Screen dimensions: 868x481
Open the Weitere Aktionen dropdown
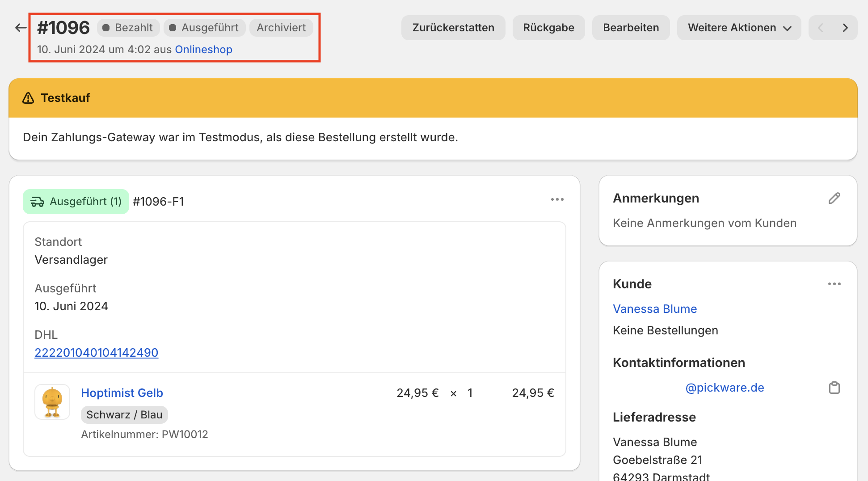point(738,27)
